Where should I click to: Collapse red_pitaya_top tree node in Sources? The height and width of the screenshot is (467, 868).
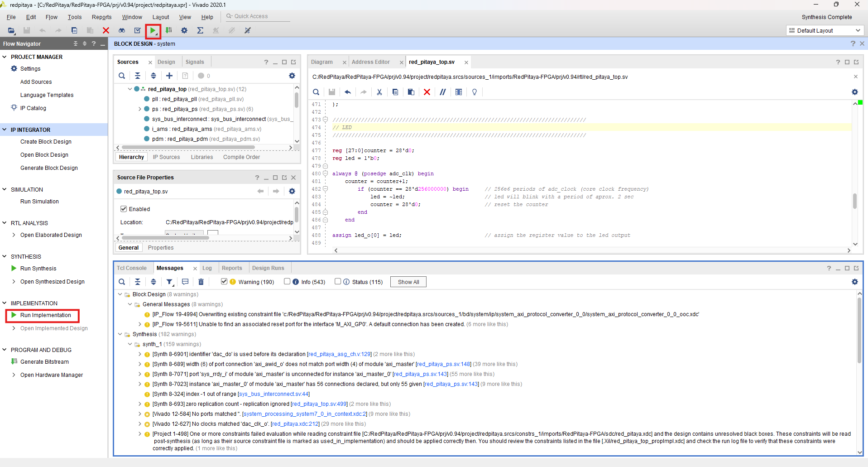pos(130,89)
